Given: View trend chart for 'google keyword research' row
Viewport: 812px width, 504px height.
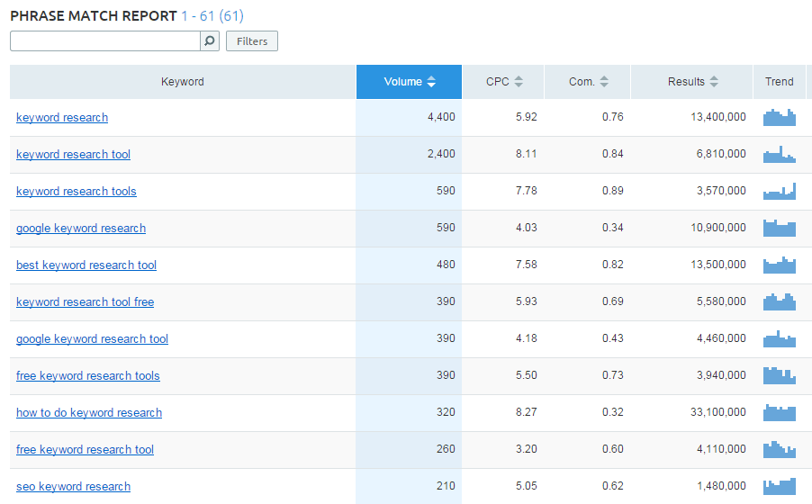Looking at the screenshot, I should (x=780, y=228).
